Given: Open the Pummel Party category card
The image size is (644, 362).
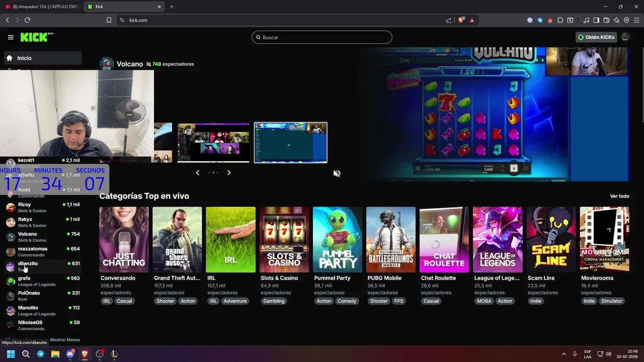Looking at the screenshot, I should 337,239.
